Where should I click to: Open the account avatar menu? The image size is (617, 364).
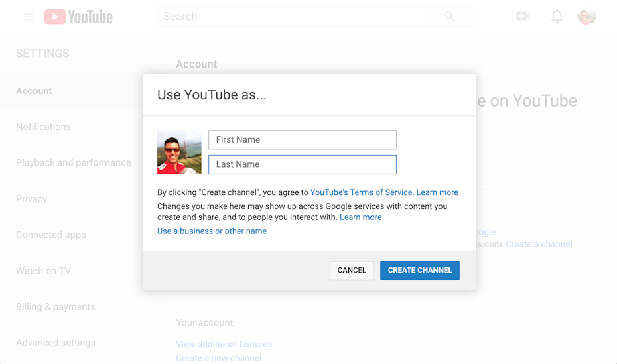tap(586, 17)
